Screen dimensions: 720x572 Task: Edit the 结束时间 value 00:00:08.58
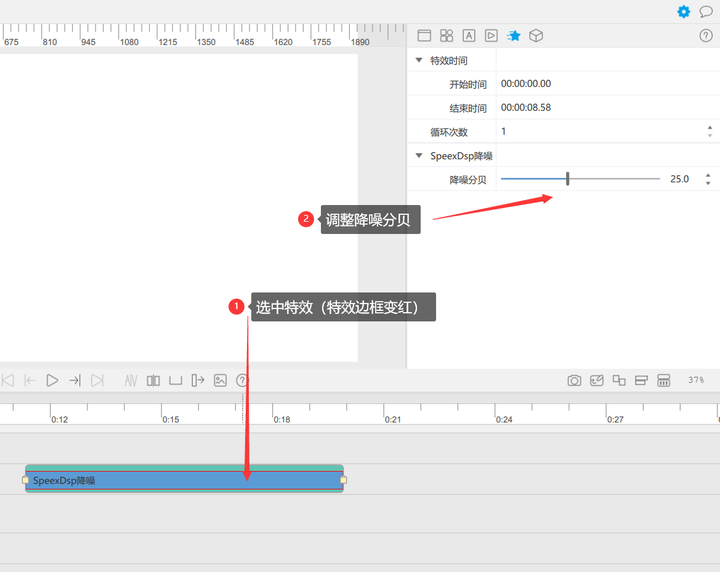click(x=526, y=107)
